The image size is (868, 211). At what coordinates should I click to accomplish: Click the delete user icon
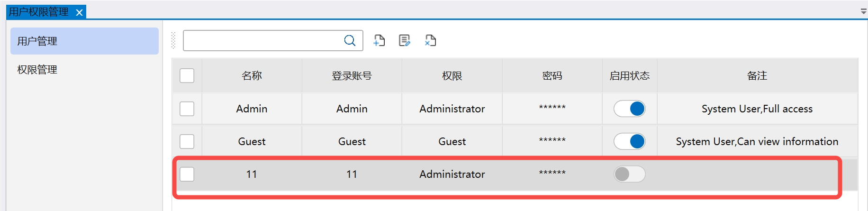tap(430, 41)
